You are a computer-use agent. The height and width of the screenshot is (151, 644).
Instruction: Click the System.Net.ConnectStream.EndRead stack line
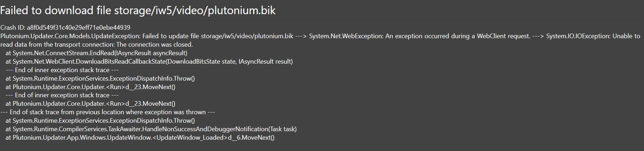[96, 53]
